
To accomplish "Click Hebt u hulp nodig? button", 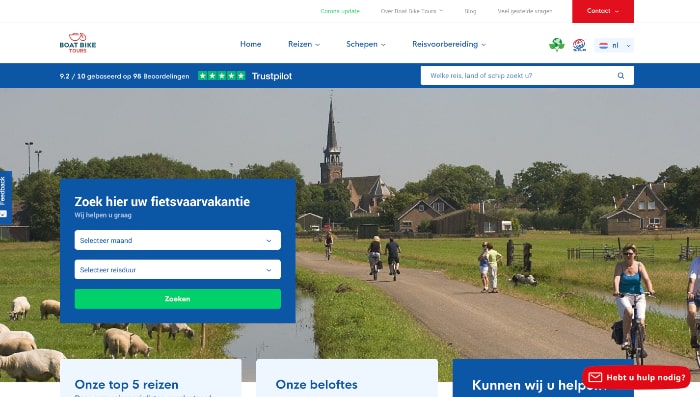I will 636,377.
